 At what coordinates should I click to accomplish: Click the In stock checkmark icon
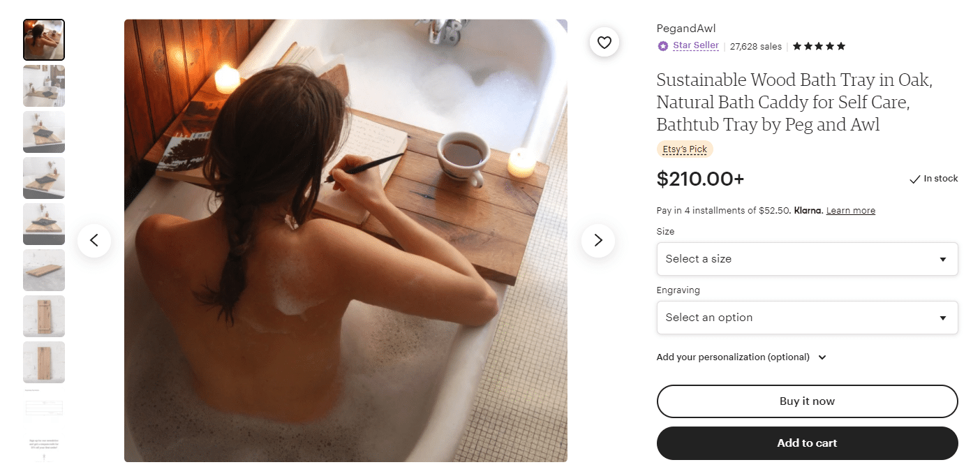(x=915, y=179)
